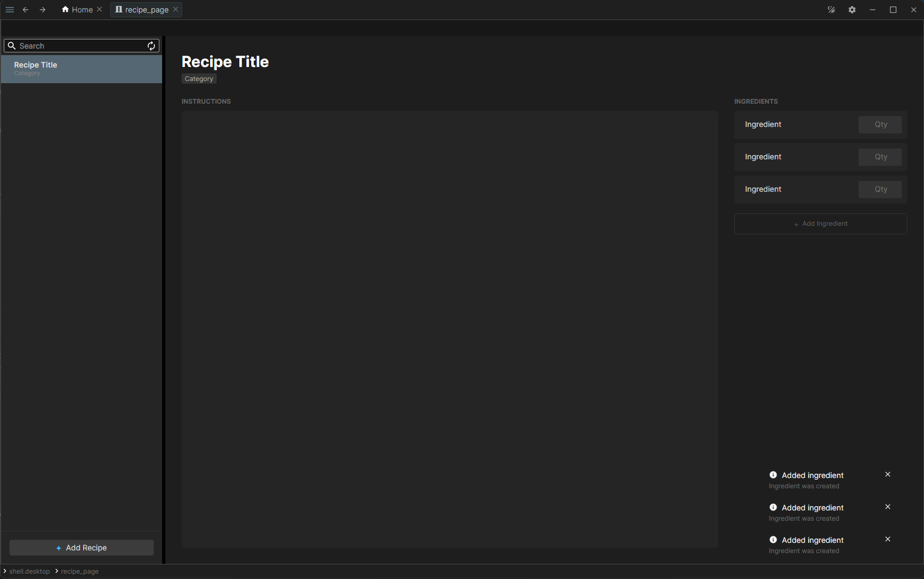This screenshot has width=924, height=579.
Task: Open the hamburger menu icon
Action: pyautogui.click(x=10, y=10)
